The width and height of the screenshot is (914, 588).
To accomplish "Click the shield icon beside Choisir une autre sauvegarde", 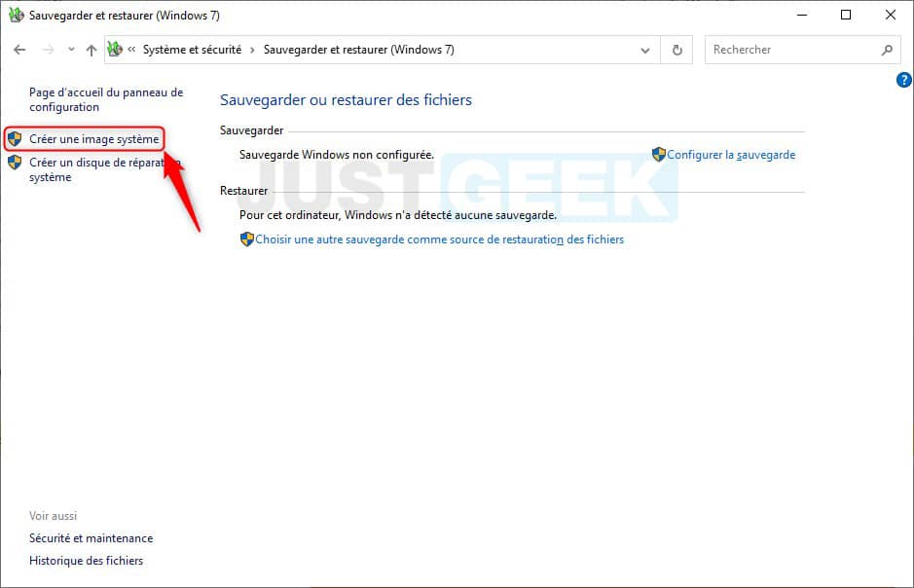I will point(247,239).
